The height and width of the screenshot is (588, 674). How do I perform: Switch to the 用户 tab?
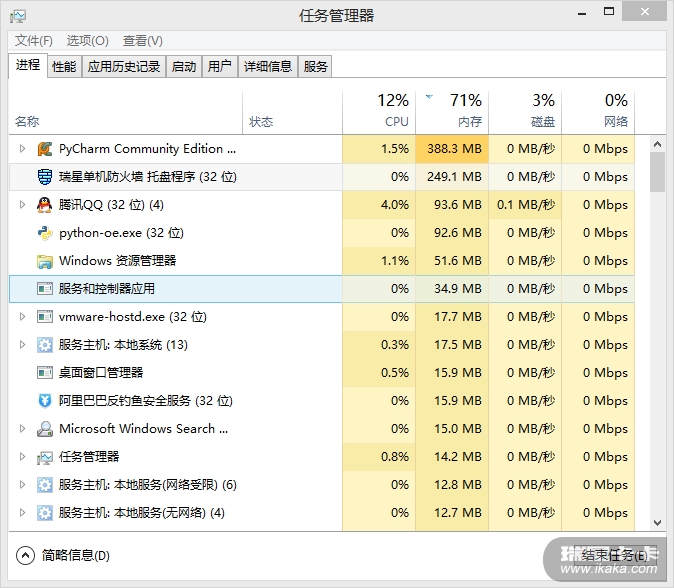[220, 67]
